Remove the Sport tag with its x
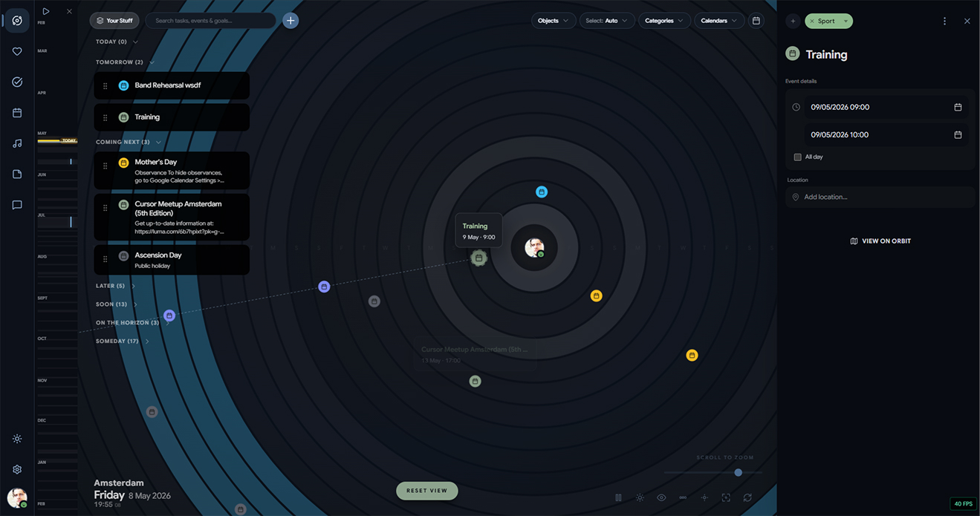This screenshot has height=516, width=980. [812, 22]
